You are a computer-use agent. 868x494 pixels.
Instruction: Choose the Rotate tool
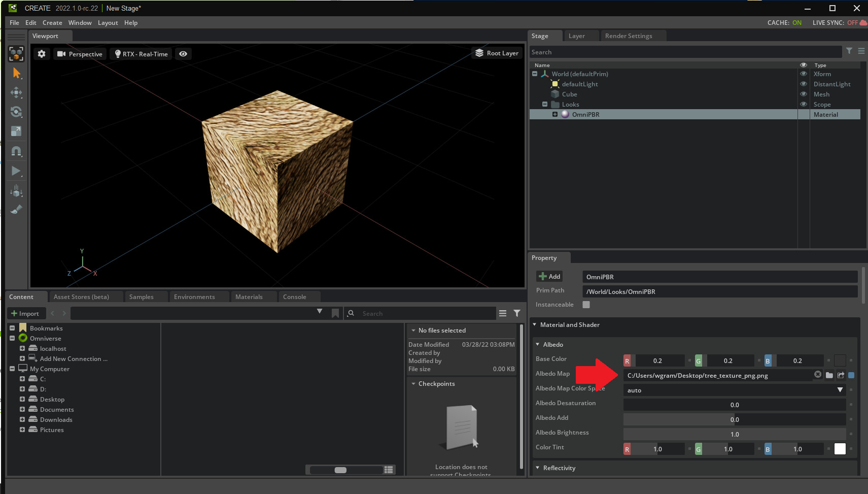point(16,112)
